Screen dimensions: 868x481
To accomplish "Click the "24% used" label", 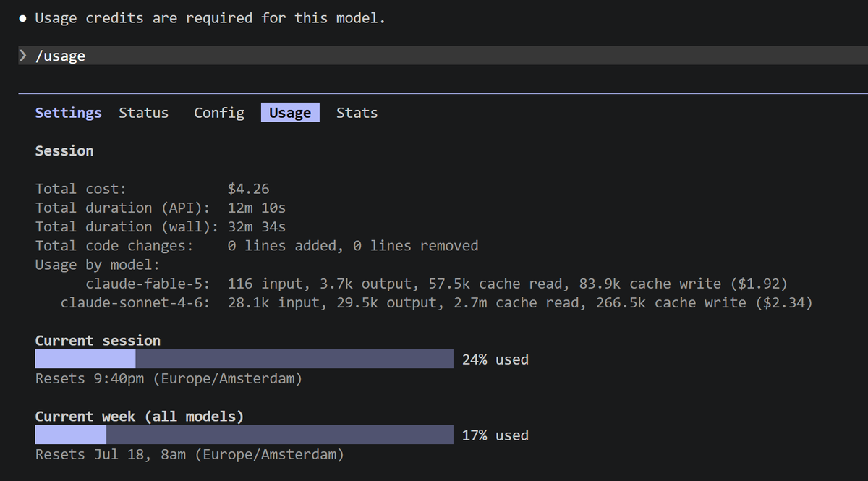I will (x=495, y=359).
